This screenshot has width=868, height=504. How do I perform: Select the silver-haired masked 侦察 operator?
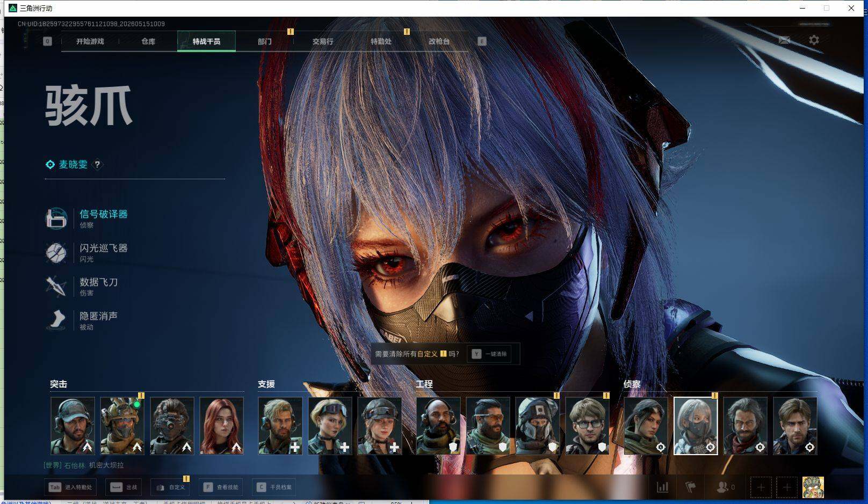tap(696, 426)
